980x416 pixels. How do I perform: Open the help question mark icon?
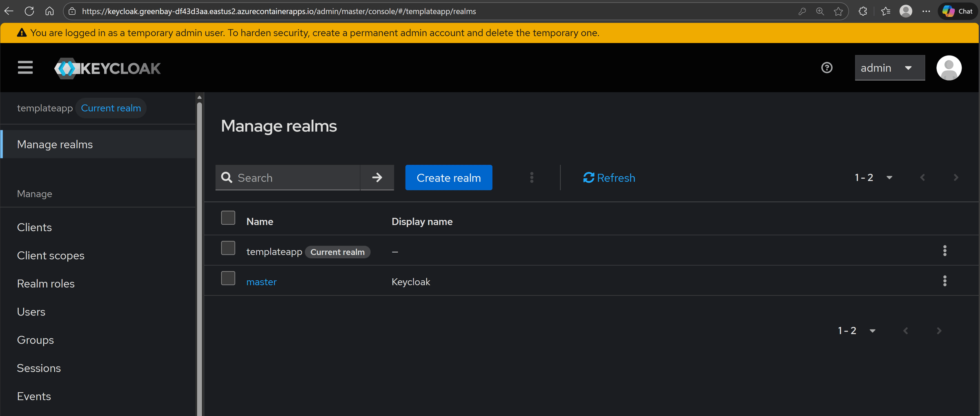[826, 68]
